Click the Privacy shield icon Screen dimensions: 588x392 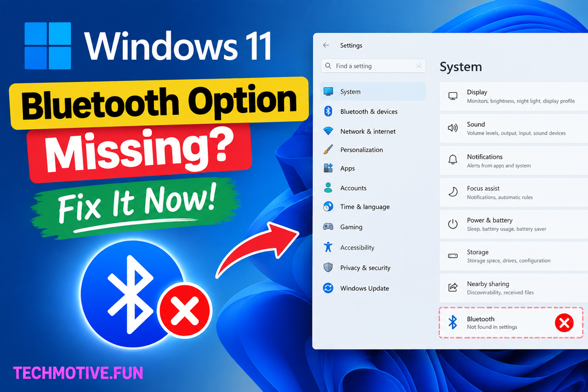pos(328,267)
